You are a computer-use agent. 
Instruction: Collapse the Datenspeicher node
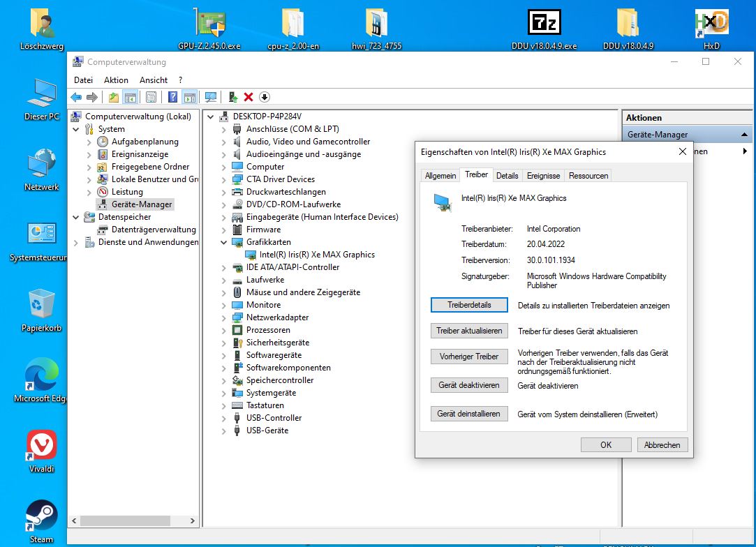coord(75,218)
